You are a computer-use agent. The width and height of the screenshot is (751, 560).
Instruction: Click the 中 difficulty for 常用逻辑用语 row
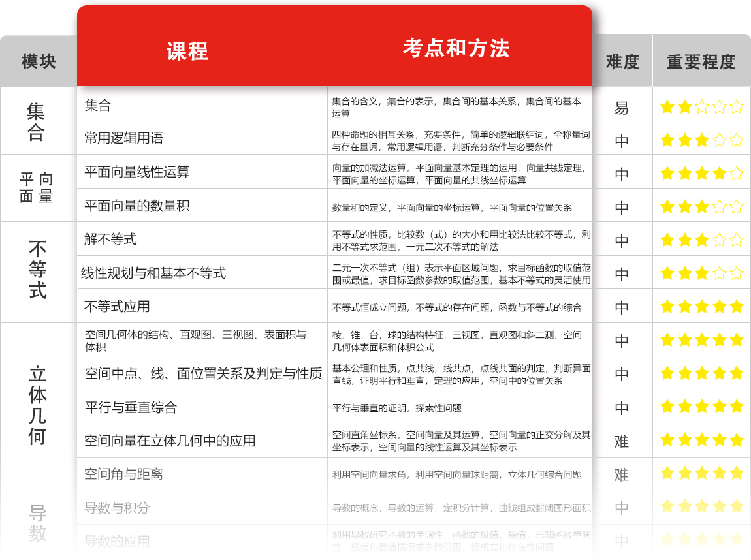[x=622, y=141]
